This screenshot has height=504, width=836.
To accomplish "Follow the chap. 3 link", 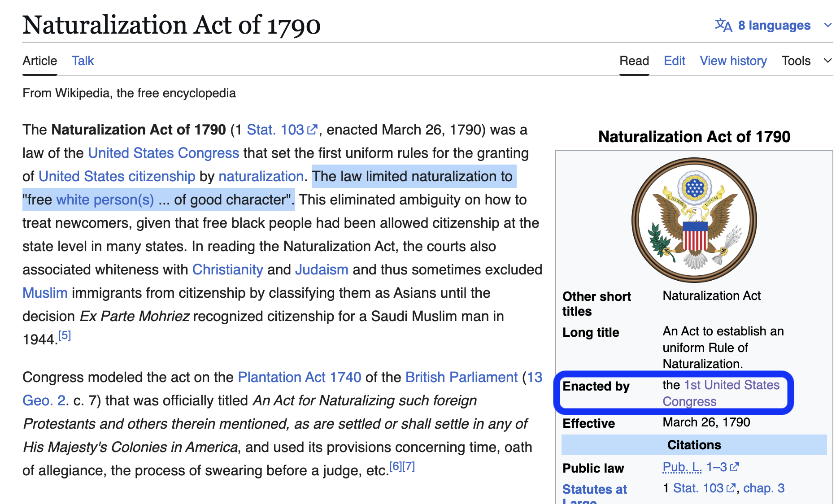I will coord(764,488).
